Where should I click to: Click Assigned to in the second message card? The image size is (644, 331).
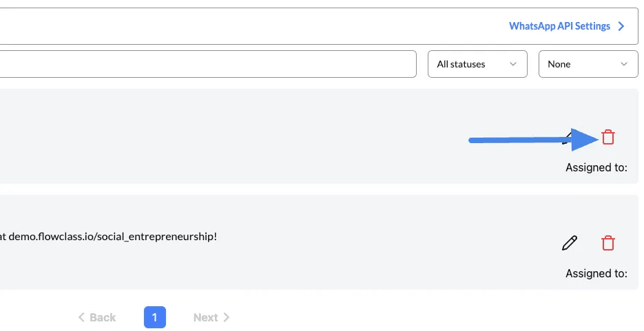tap(596, 273)
